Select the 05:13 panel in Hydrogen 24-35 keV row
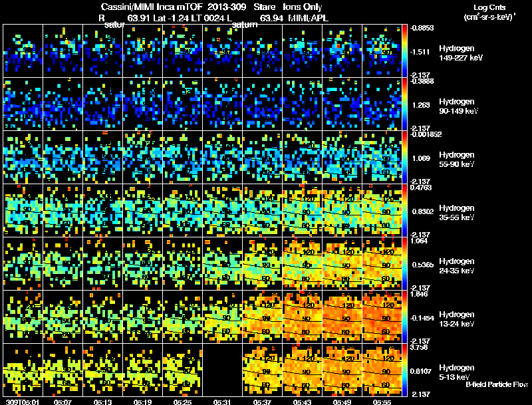Image resolution: width=532 pixels, height=405 pixels. point(103,263)
